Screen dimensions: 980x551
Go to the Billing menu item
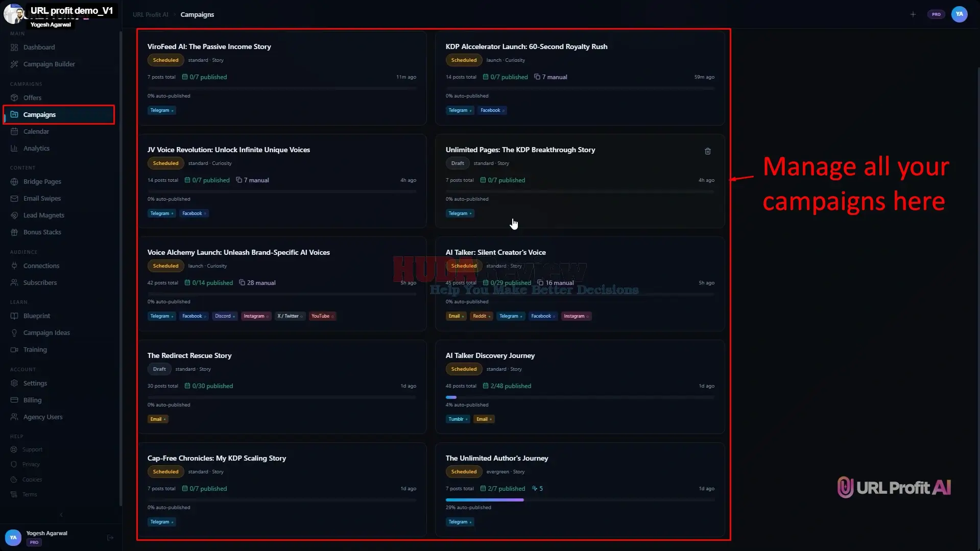pos(32,400)
